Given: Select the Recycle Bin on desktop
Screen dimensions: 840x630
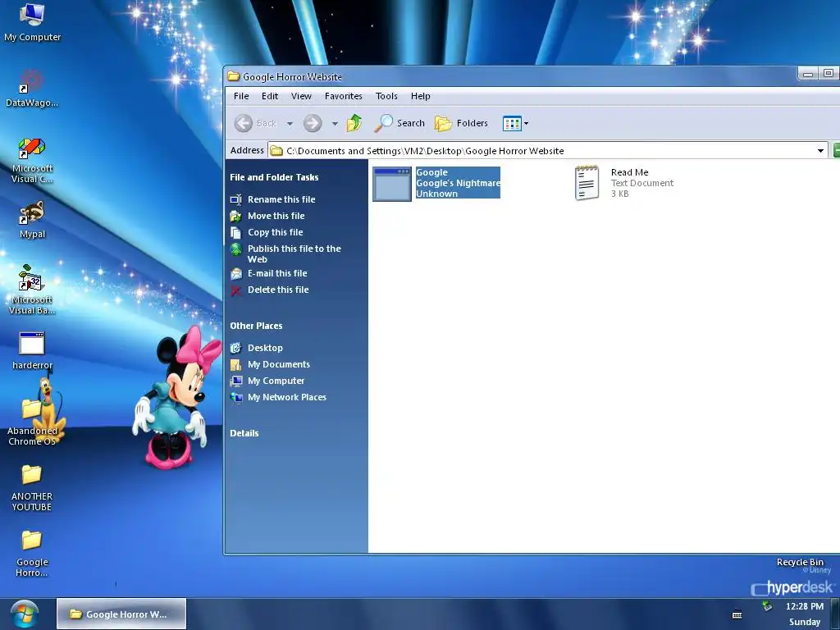Looking at the screenshot, I should pyautogui.click(x=800, y=562).
